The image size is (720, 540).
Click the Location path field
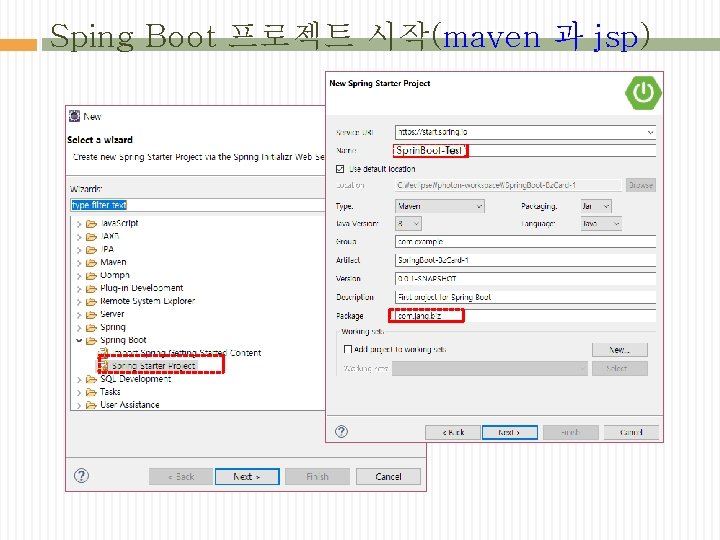click(x=508, y=185)
